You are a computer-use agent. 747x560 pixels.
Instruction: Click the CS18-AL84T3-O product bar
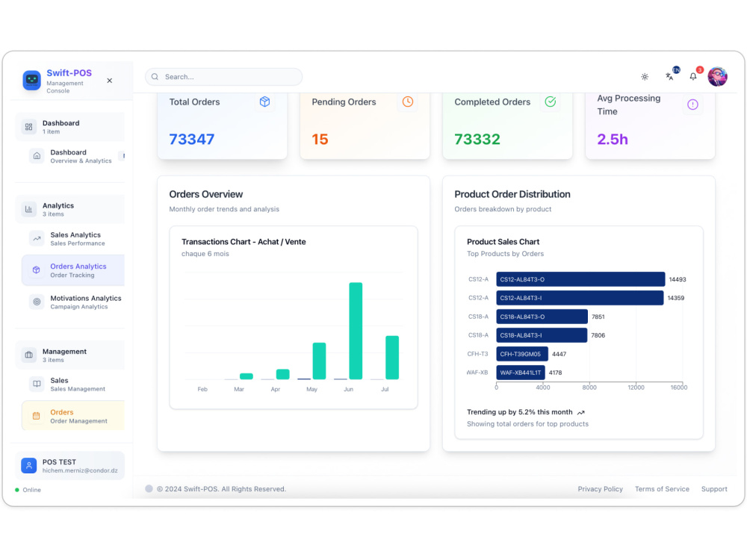(542, 317)
